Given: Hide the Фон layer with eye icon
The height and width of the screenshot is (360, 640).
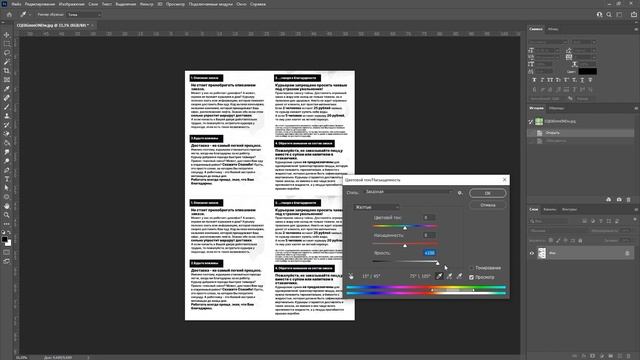Looking at the screenshot, I should tap(531, 253).
